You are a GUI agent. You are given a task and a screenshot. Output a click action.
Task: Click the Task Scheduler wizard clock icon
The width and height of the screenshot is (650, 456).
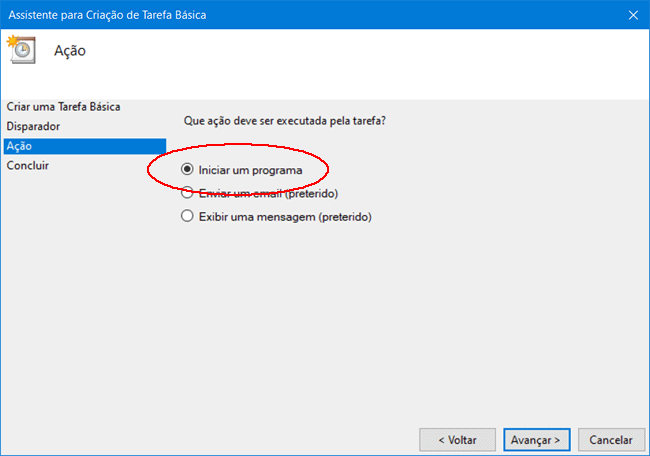coord(20,49)
